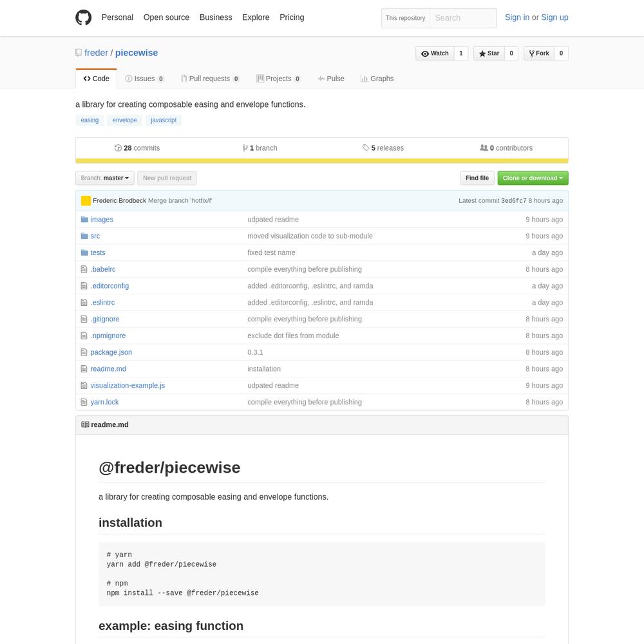Click the Sign in link
Viewport: 644px width, 644px height.
pyautogui.click(x=516, y=17)
